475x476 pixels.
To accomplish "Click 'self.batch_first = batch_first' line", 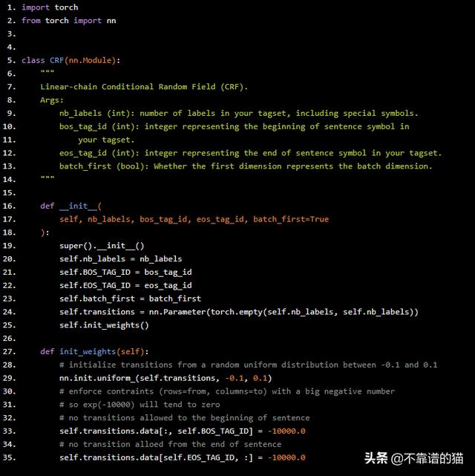I will tap(130, 299).
